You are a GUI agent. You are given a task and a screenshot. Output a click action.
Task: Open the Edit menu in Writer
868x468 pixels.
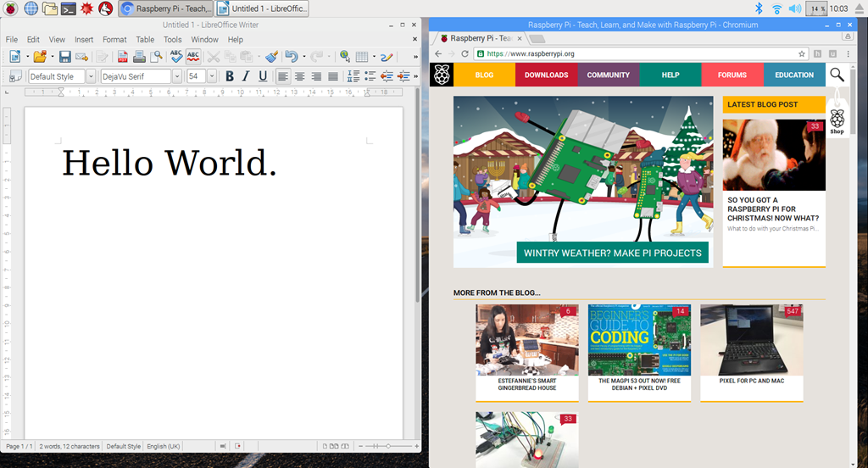coord(33,39)
